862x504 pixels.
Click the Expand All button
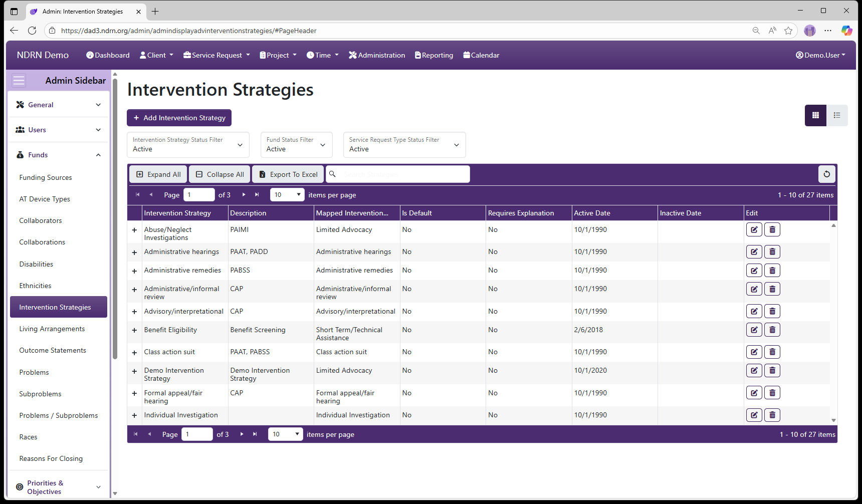pos(158,174)
